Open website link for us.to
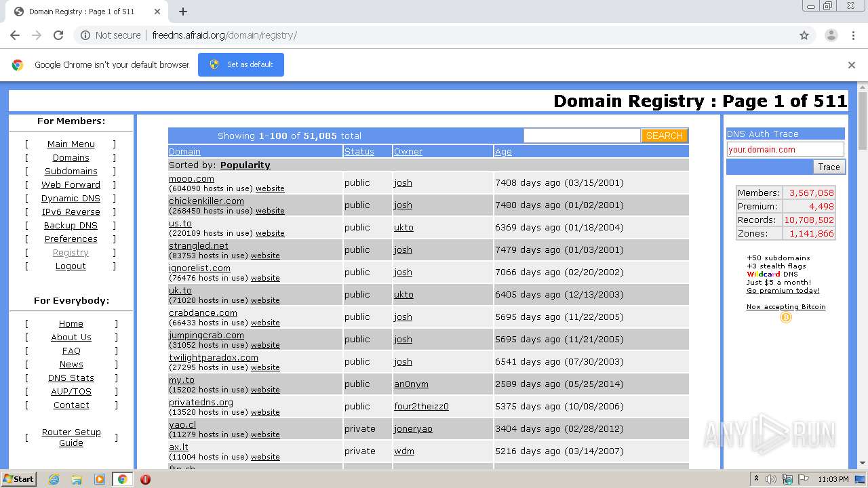 269,233
